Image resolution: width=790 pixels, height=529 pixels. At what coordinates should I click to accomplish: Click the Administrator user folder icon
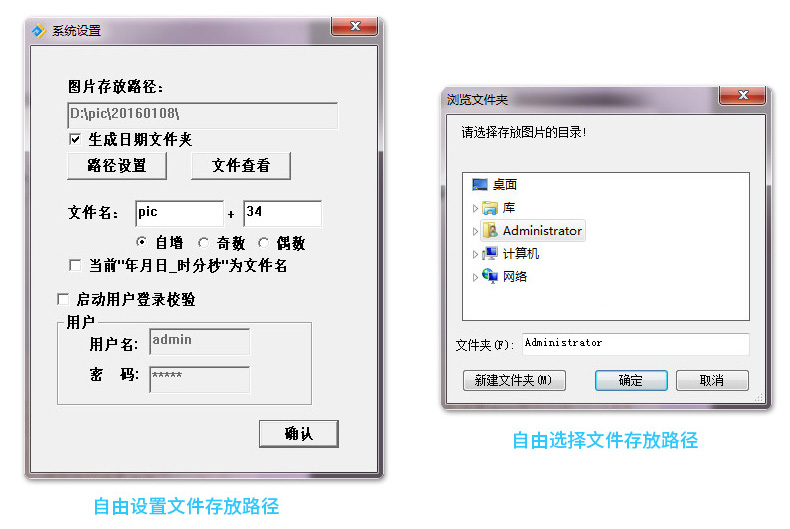coord(490,231)
